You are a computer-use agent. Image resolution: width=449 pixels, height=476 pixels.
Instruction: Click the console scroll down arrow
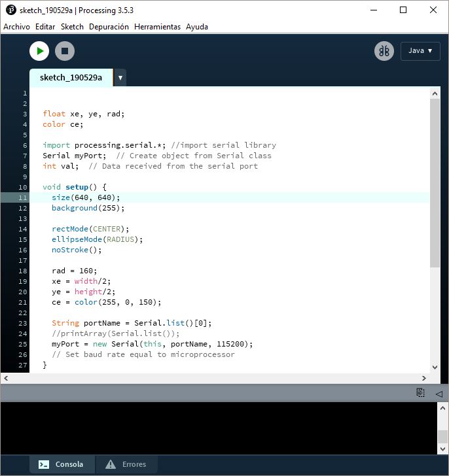(442, 449)
